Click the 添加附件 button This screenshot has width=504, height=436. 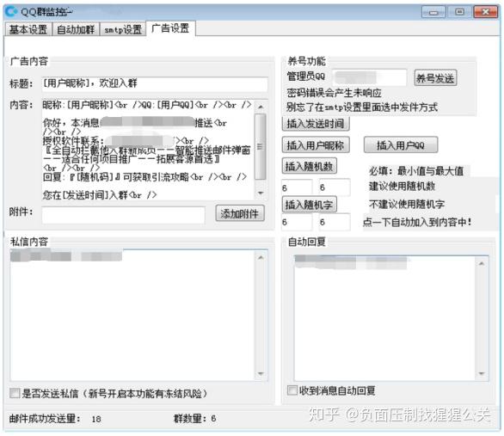pos(240,213)
